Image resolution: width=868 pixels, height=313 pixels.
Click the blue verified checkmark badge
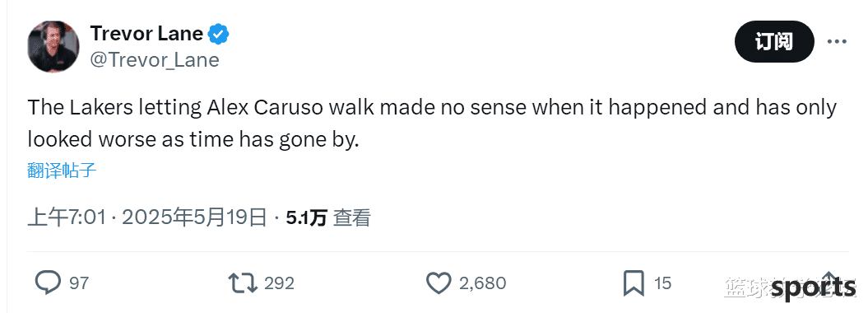tap(219, 35)
